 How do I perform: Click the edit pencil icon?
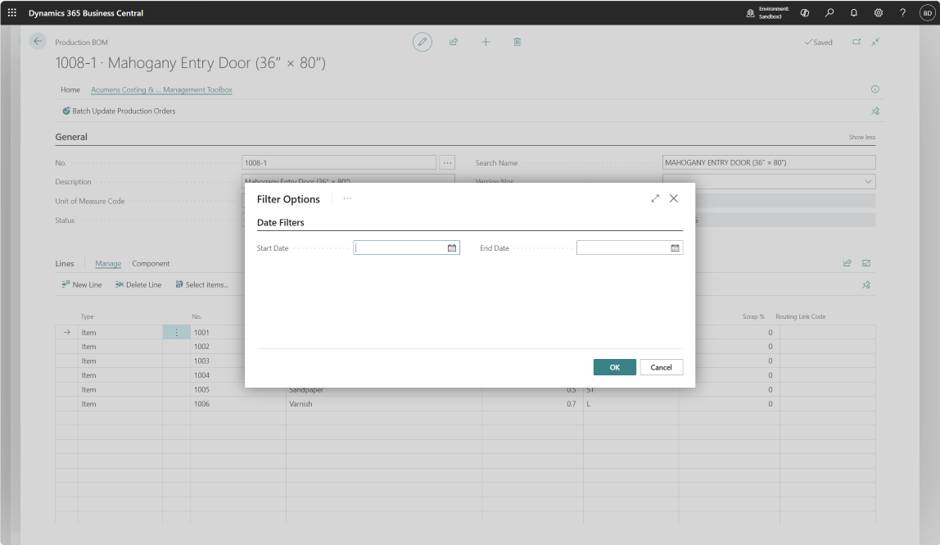(422, 42)
